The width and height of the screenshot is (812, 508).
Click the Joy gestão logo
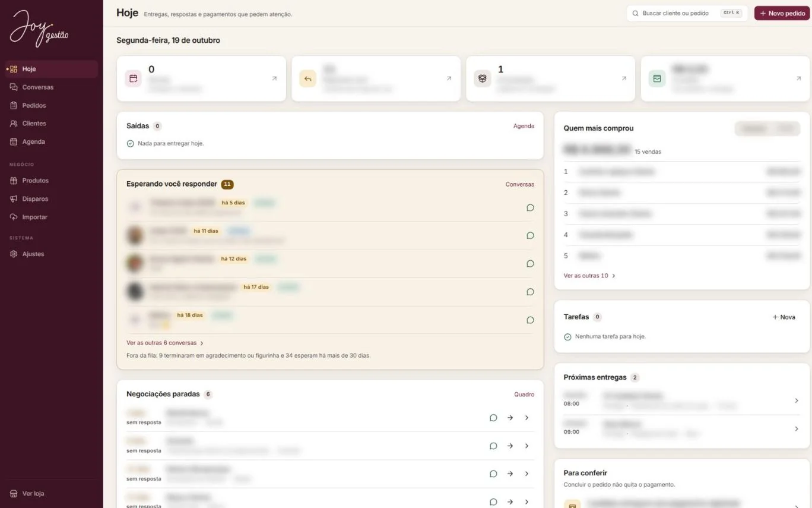(39, 29)
